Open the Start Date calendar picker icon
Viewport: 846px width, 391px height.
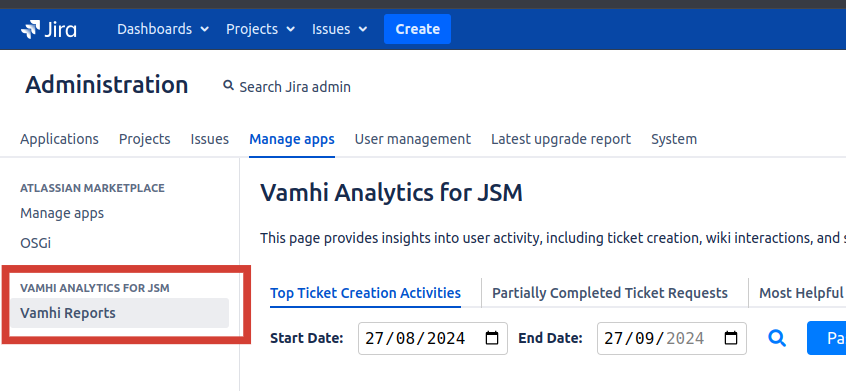tap(492, 339)
